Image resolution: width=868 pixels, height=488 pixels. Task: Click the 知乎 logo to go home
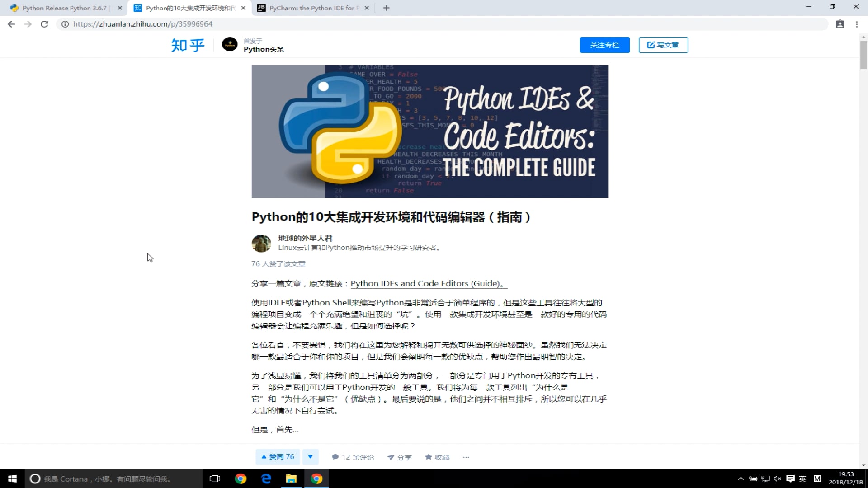pos(187,45)
